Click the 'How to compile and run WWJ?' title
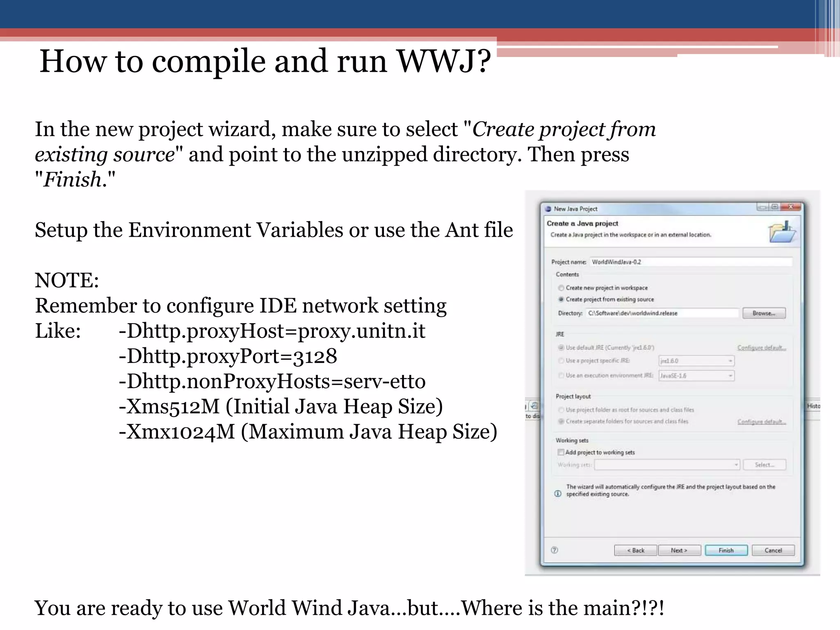 pos(265,61)
